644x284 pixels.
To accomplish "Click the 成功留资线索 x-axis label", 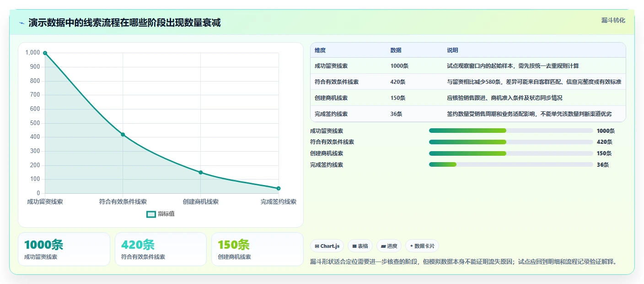I will click(x=45, y=202).
